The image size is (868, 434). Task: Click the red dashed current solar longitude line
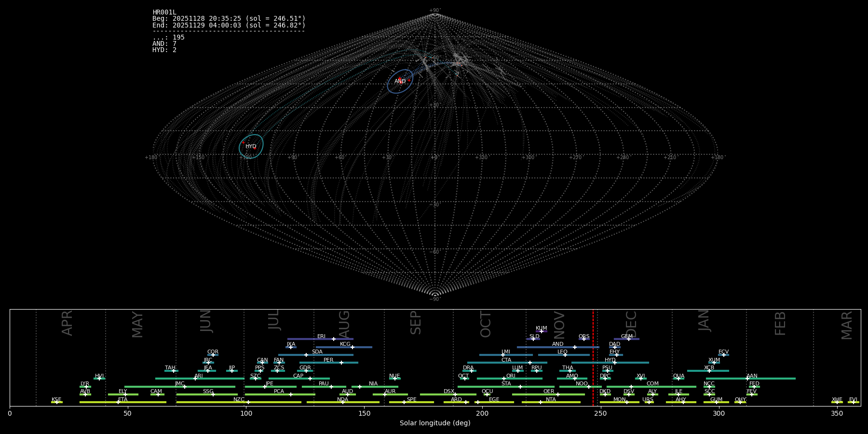(x=593, y=357)
